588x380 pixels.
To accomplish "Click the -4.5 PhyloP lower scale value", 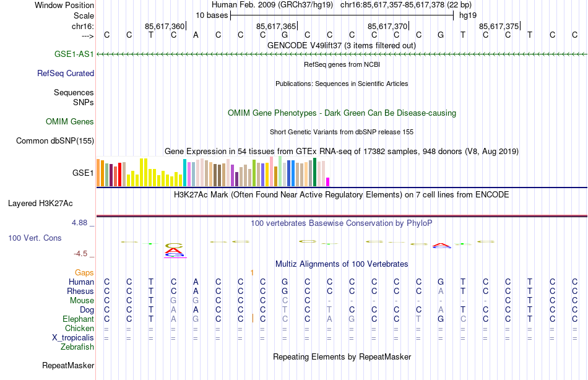I will [x=80, y=254].
